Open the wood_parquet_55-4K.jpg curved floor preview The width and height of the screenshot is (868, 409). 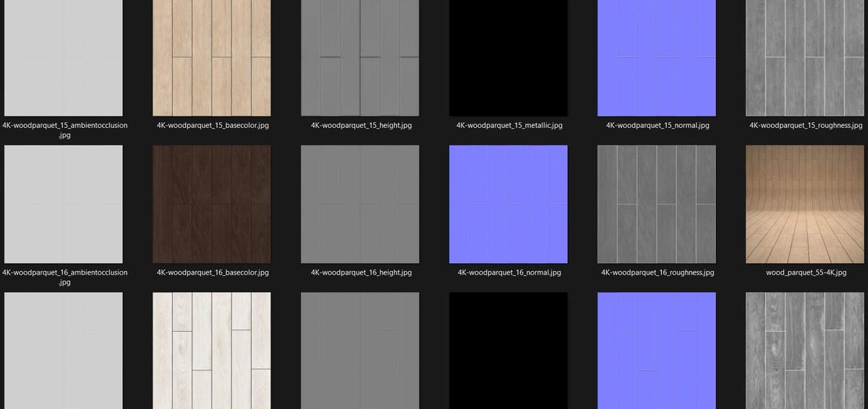805,204
